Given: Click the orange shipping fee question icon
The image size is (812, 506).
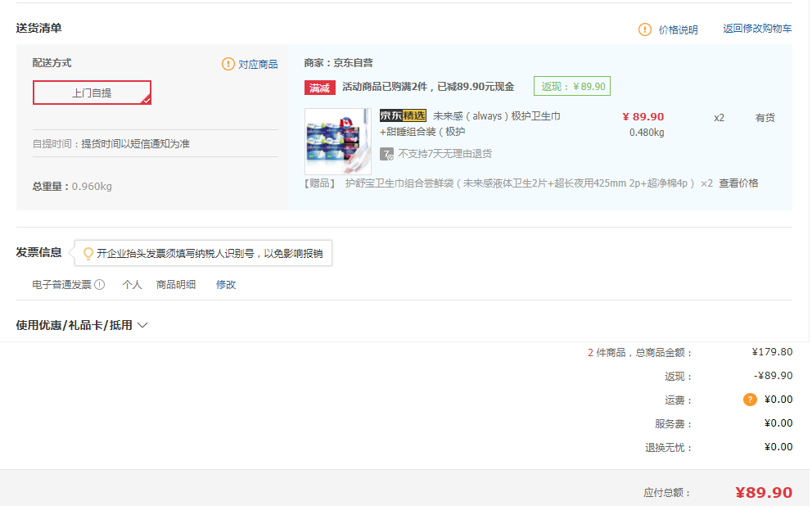Looking at the screenshot, I should tap(750, 400).
